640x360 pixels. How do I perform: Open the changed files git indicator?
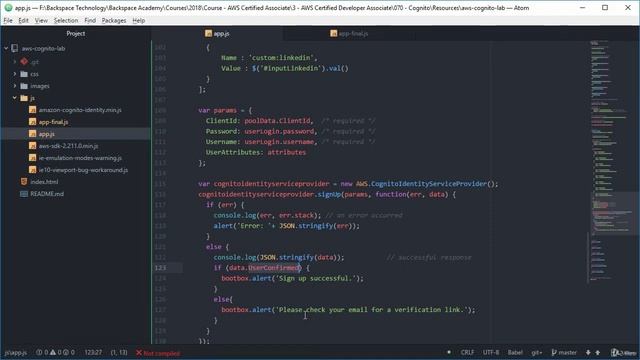click(x=623, y=352)
